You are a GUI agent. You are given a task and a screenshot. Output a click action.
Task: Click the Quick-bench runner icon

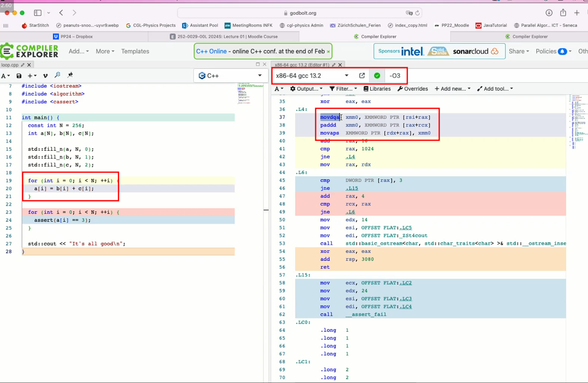pos(70,75)
